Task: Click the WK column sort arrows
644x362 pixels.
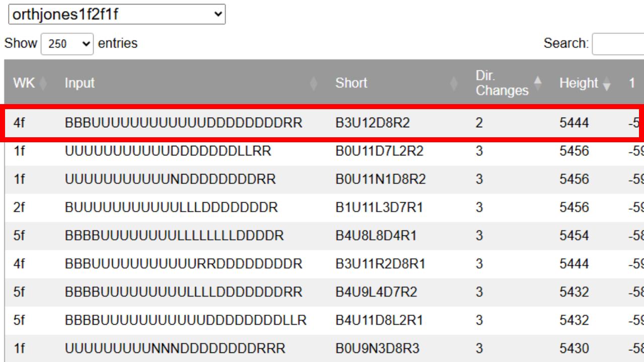Action: (43, 83)
